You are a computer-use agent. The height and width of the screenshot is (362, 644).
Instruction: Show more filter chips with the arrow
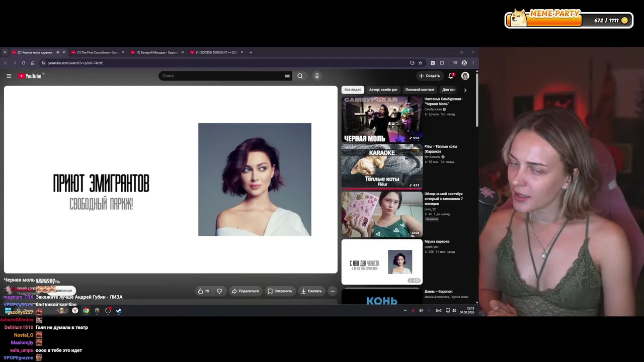tap(465, 90)
